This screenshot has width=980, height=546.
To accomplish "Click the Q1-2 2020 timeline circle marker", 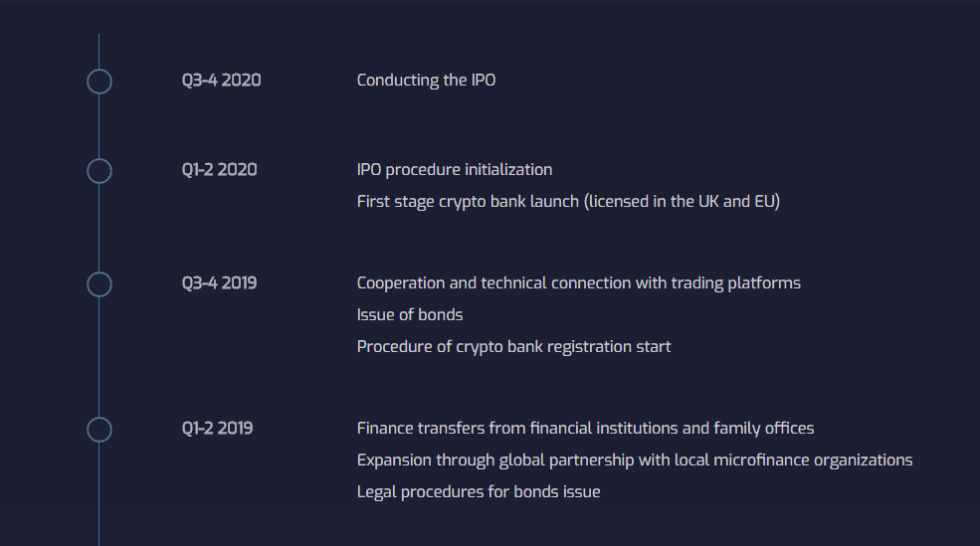I will tap(99, 170).
